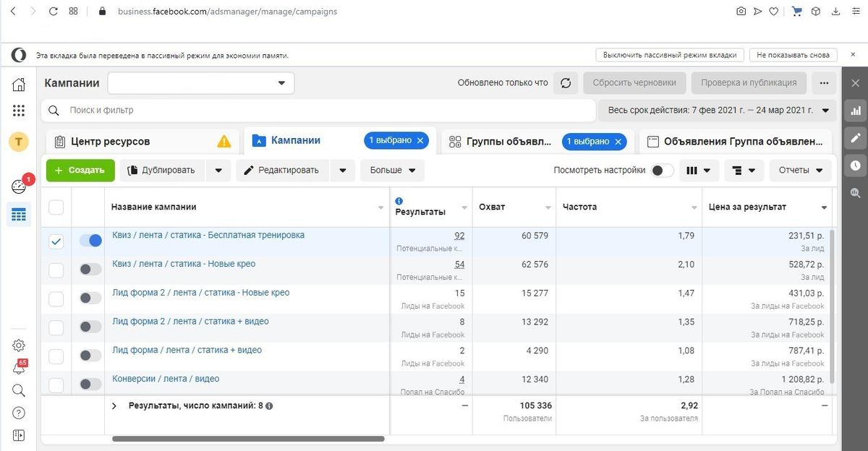This screenshot has width=868, height=451.
Task: Open shopping cart icon in browser toolbar
Action: pos(796,12)
